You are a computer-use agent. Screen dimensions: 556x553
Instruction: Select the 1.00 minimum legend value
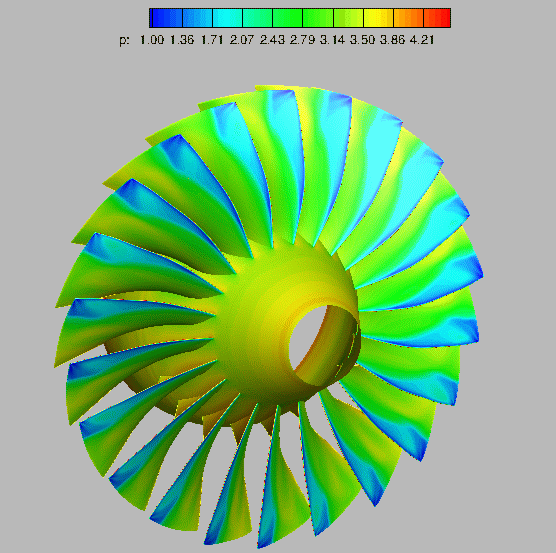point(152,40)
